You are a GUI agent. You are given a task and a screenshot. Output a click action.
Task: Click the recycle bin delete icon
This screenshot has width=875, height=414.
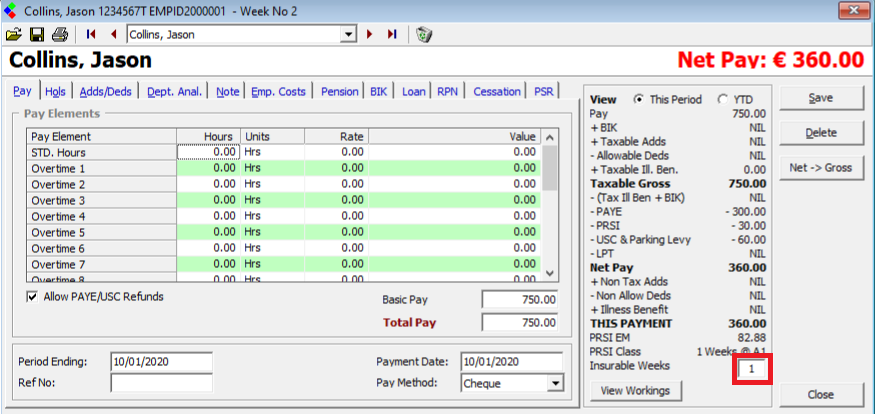(x=424, y=34)
